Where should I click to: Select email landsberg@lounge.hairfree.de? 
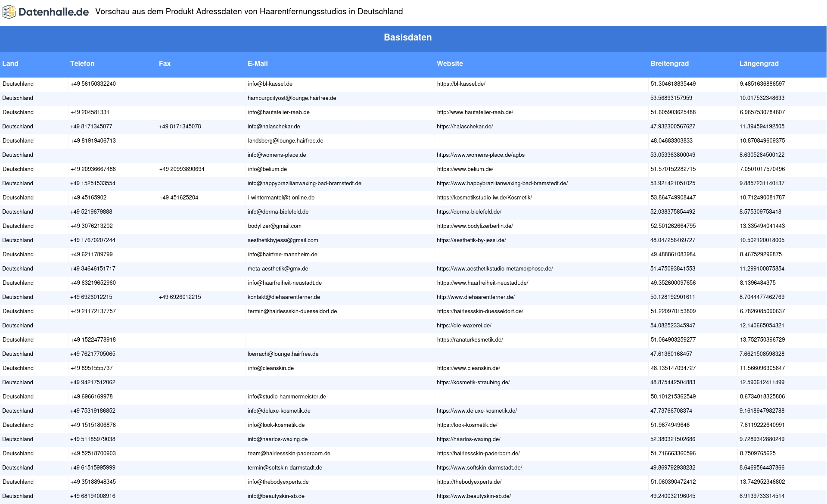point(286,141)
